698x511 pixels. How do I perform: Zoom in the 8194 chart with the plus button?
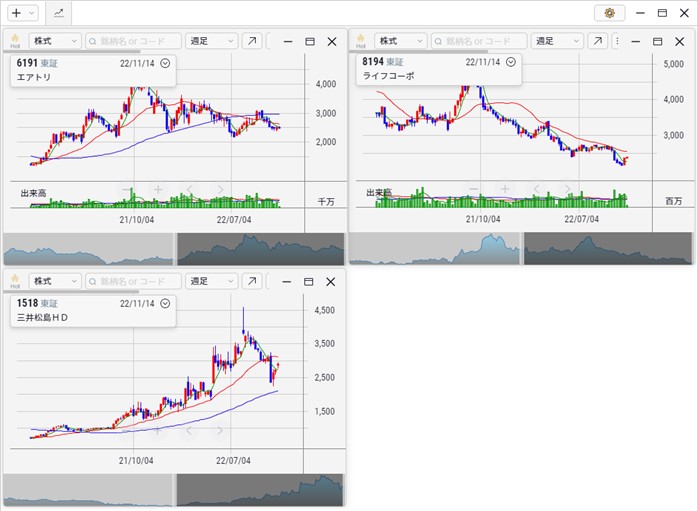[x=505, y=189]
